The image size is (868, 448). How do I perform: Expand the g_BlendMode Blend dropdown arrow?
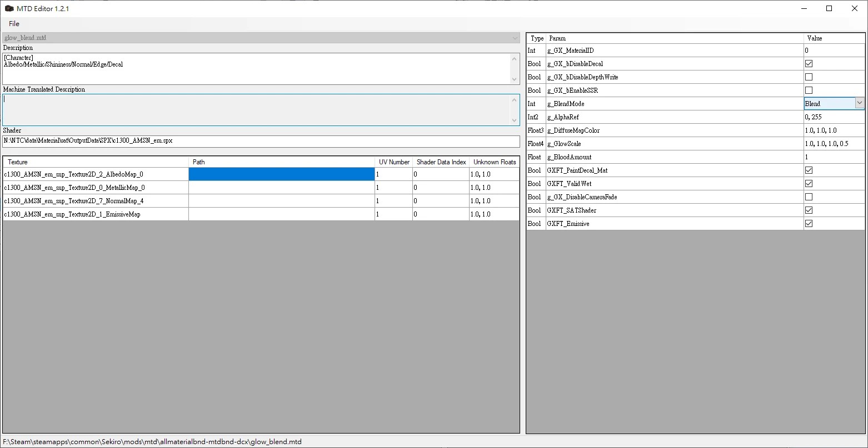[860, 103]
